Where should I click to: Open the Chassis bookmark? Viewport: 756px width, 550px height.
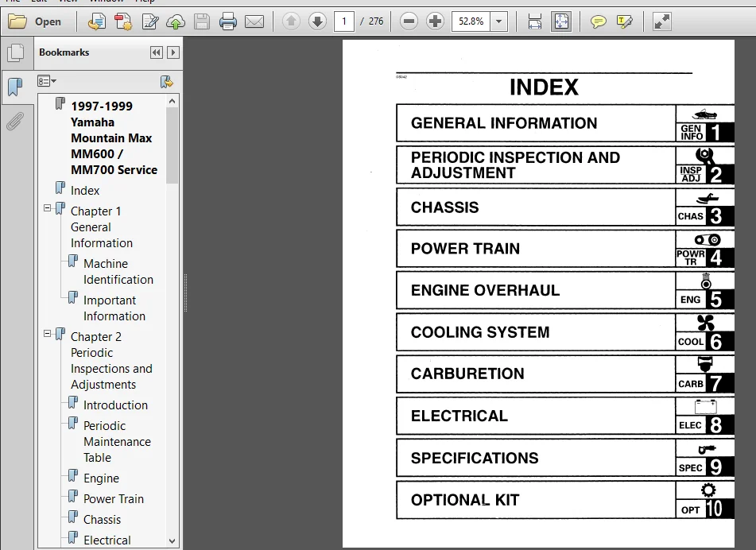102,520
